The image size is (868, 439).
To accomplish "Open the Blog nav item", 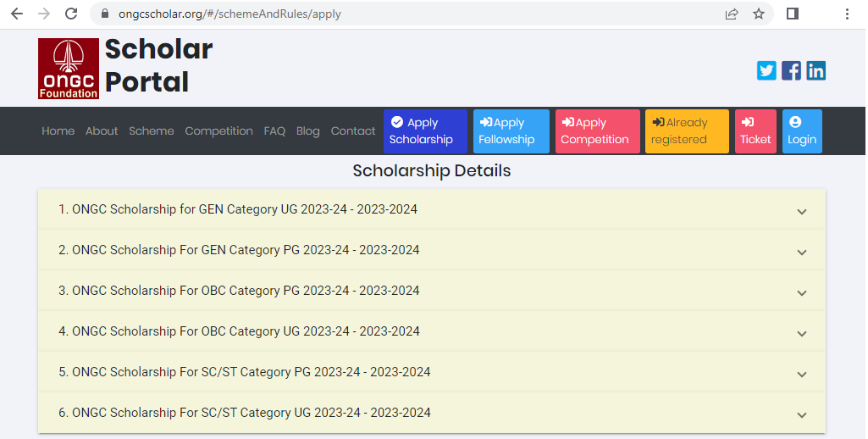I will click(307, 131).
